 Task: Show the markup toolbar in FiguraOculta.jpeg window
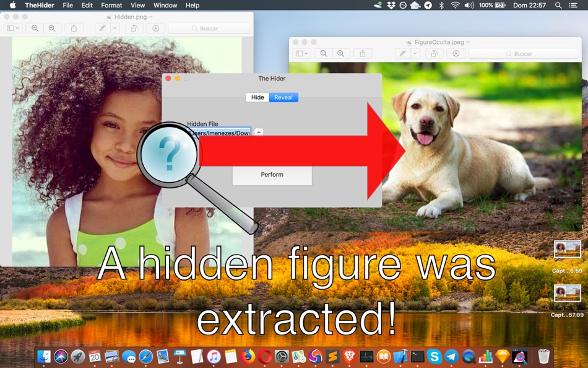(x=456, y=53)
